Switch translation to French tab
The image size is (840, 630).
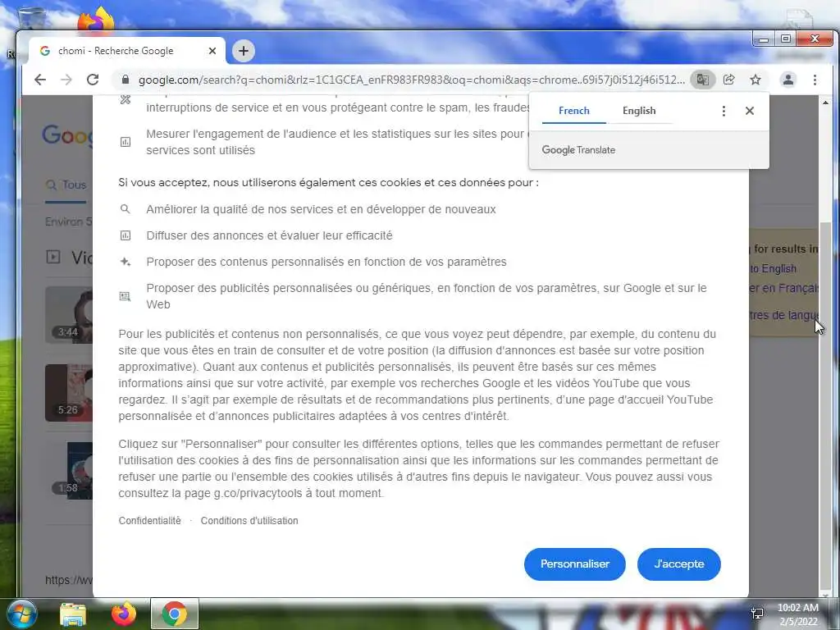(x=573, y=111)
